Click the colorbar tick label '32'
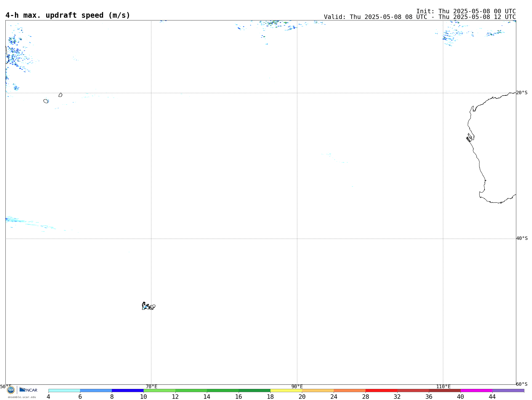This screenshot has height=400, width=532. 397,397
